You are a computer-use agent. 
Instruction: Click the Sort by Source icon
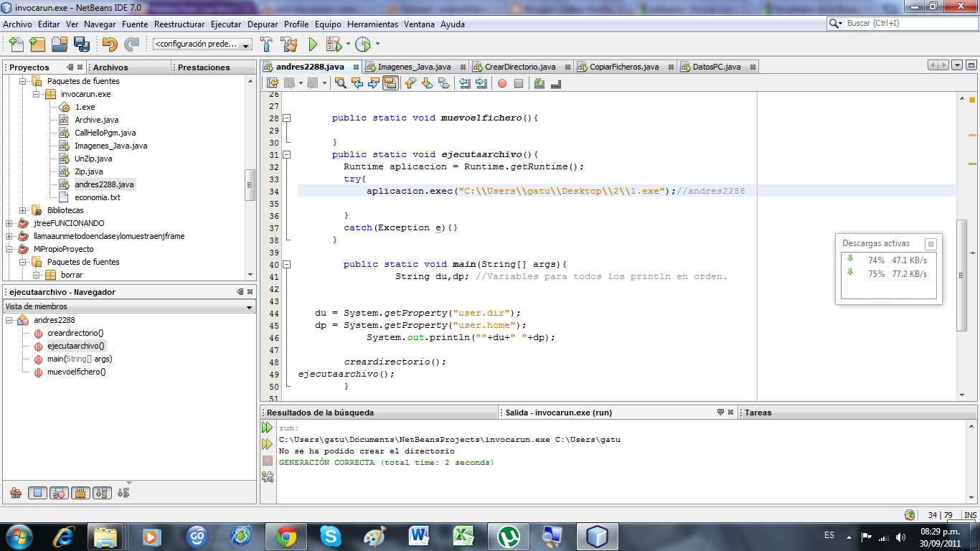123,493
